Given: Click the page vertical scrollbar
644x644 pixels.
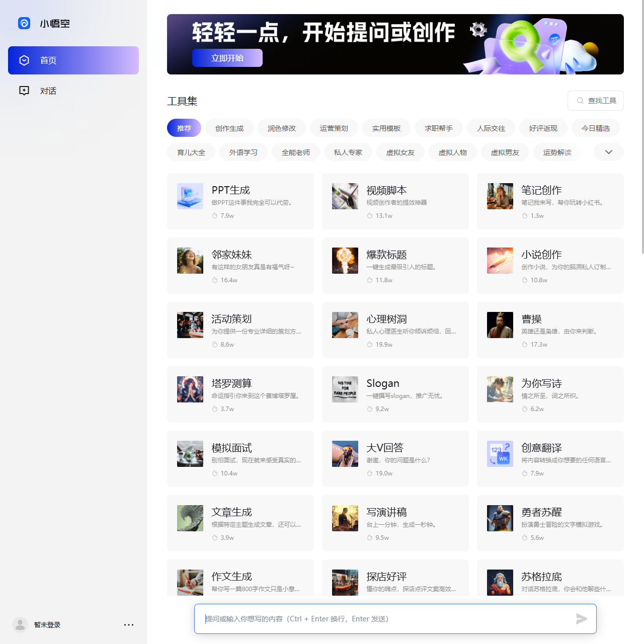Looking at the screenshot, I should [642, 126].
